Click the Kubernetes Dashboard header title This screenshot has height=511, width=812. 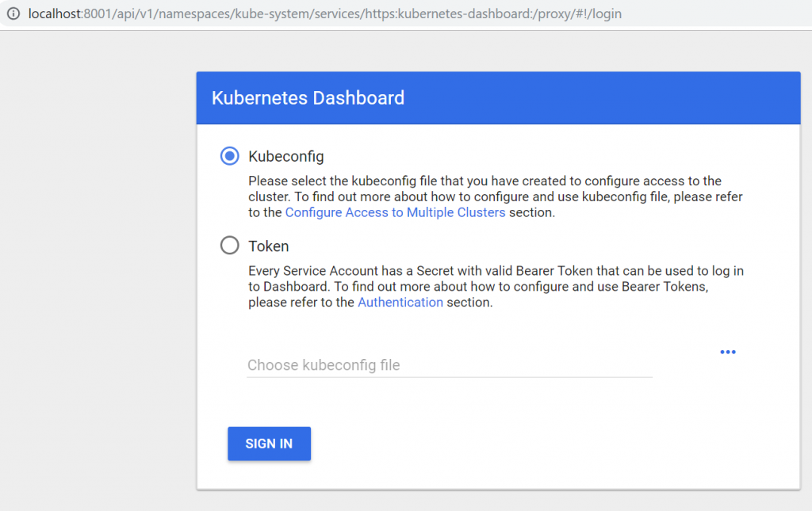point(308,98)
